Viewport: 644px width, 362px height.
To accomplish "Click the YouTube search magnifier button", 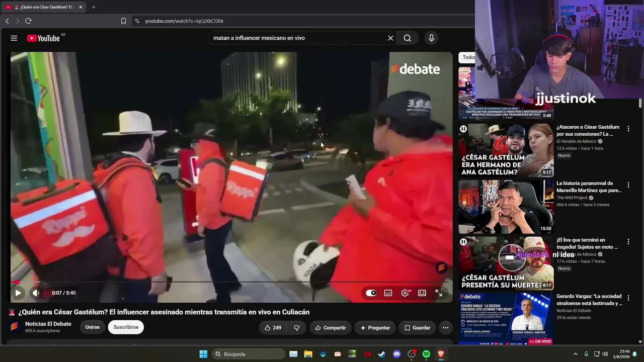I will (408, 38).
